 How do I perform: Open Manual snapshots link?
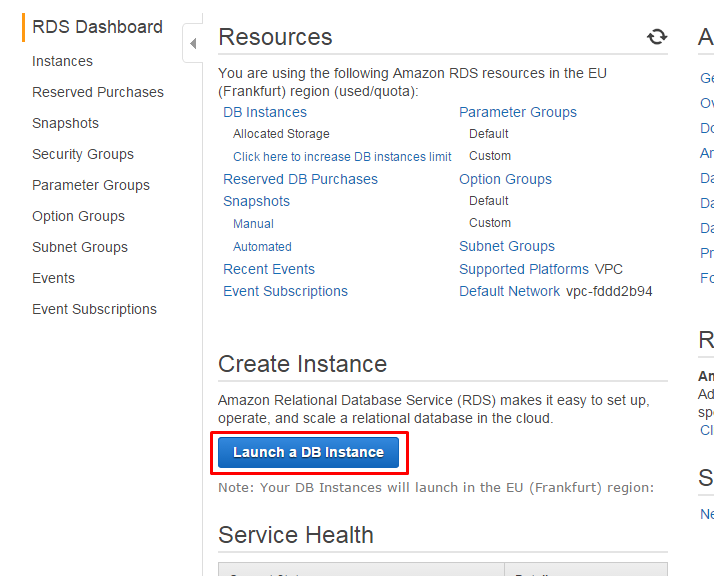point(253,224)
